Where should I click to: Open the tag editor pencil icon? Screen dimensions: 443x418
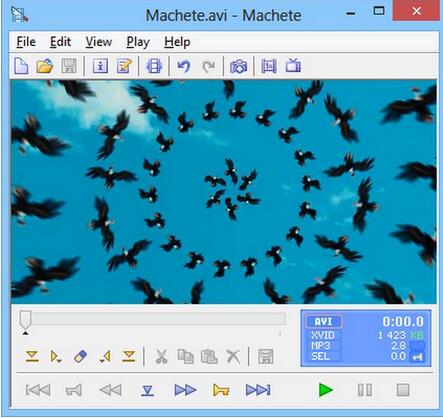[x=124, y=66]
